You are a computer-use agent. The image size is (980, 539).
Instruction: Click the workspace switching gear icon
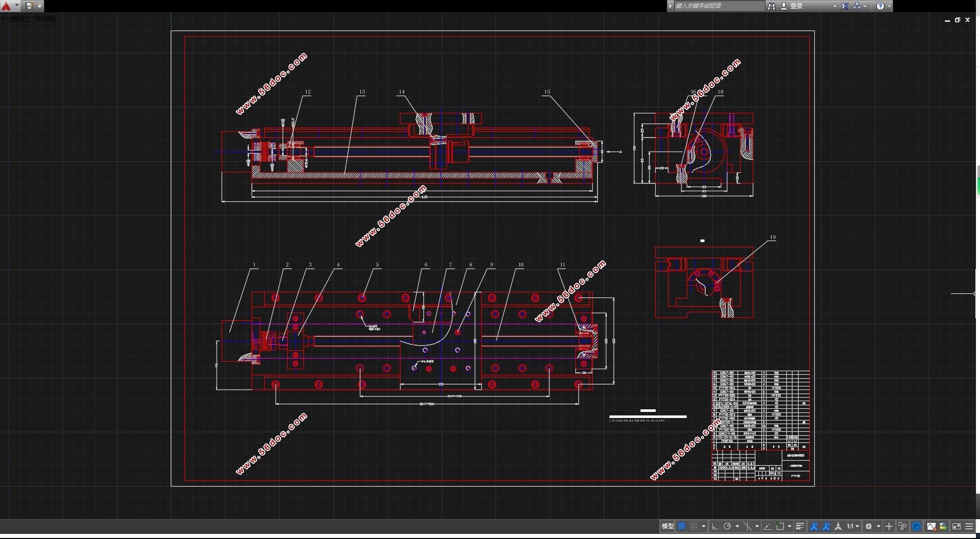pos(869,526)
